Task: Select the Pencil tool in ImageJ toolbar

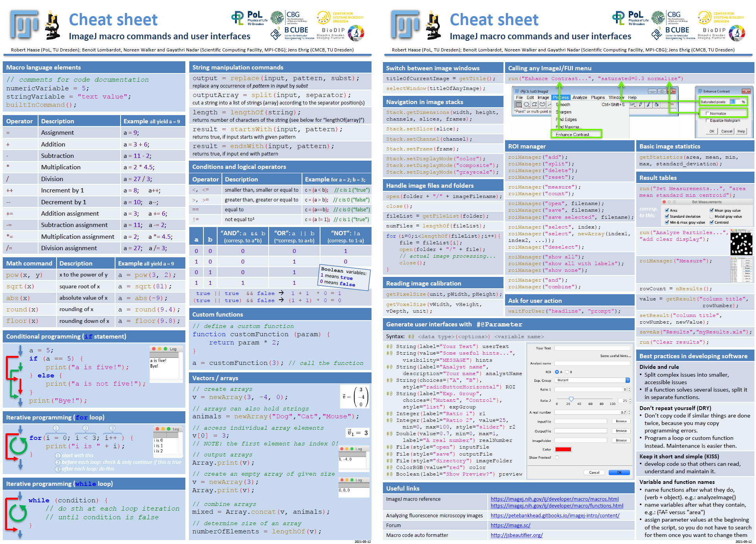Action: 641,104
